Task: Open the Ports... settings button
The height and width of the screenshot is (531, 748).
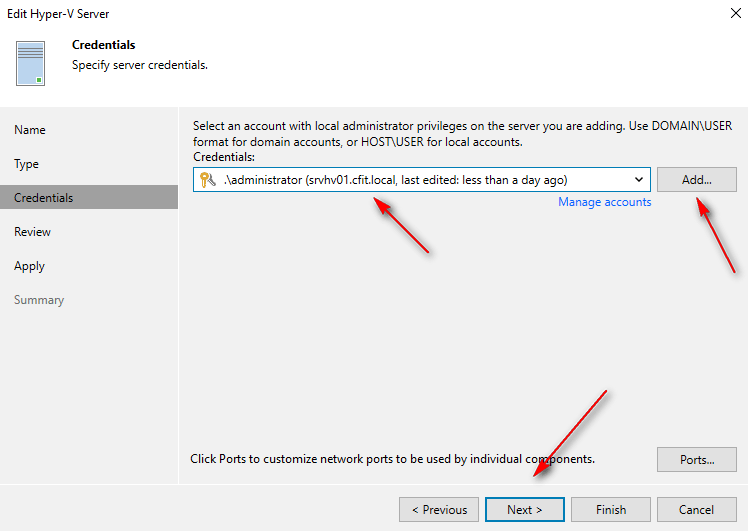Action: coord(696,460)
